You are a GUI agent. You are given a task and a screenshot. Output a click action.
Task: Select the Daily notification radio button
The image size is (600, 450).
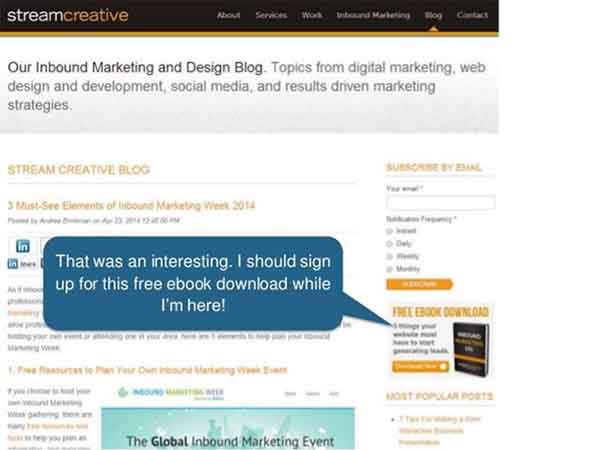coord(390,244)
